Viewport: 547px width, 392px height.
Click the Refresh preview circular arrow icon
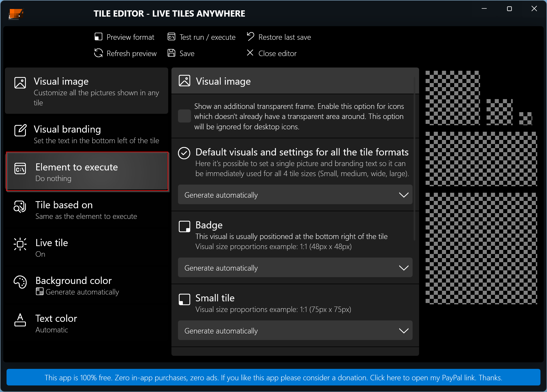(x=98, y=53)
